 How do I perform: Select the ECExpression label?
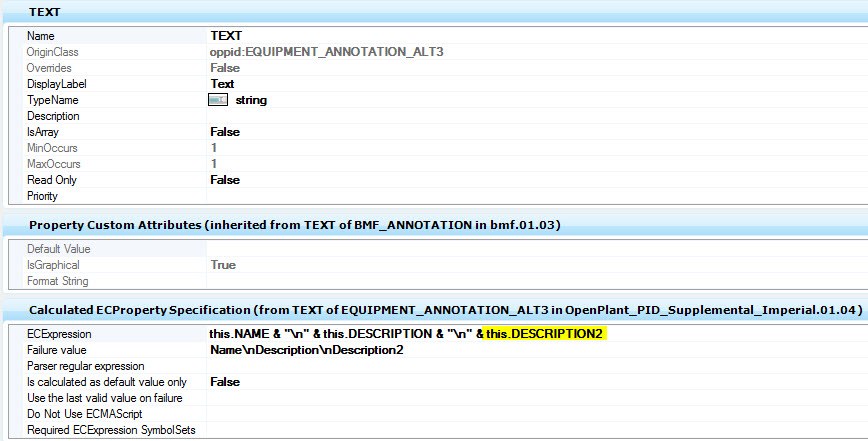59,334
